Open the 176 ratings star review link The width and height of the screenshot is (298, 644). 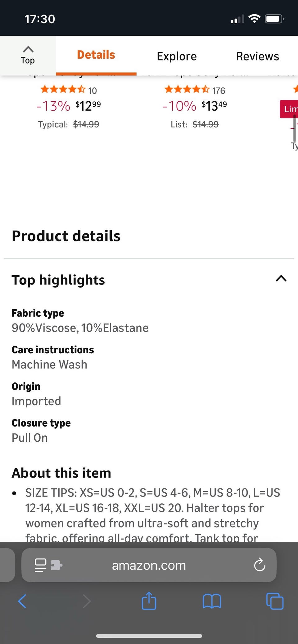point(195,90)
